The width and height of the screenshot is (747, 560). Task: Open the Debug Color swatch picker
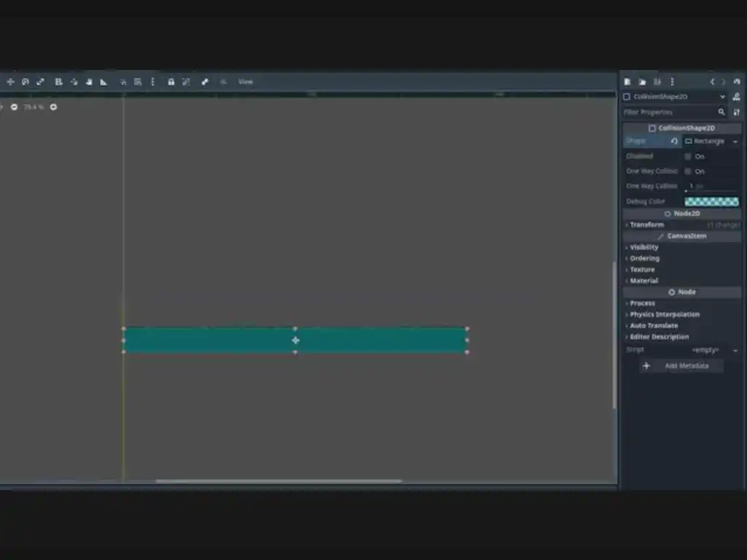point(712,201)
